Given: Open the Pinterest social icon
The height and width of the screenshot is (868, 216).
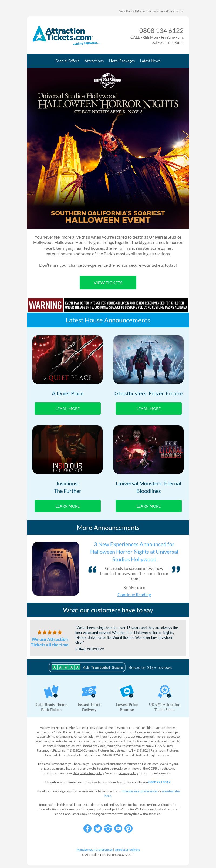Looking at the screenshot, I should tap(129, 828).
